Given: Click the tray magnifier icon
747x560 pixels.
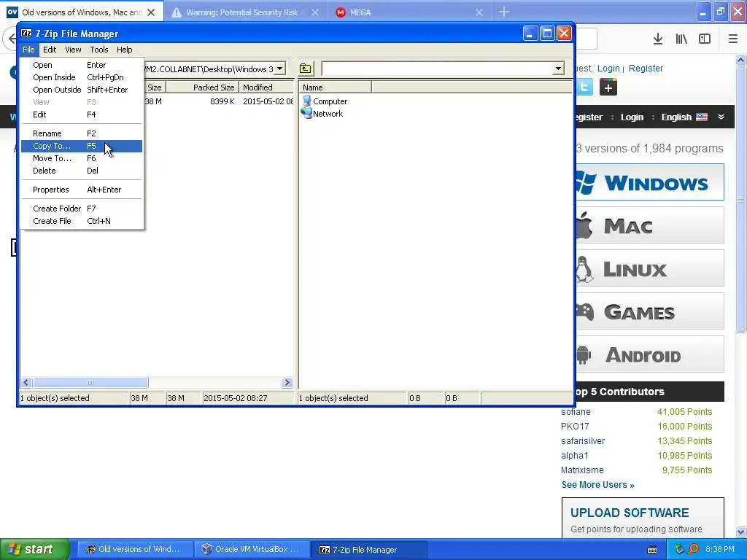Looking at the screenshot, I should click(693, 549).
